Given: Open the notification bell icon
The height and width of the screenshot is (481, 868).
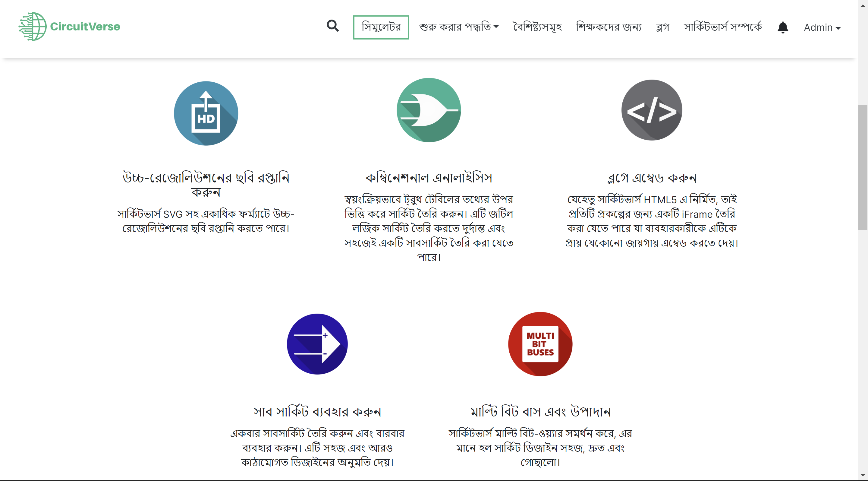Looking at the screenshot, I should point(783,27).
